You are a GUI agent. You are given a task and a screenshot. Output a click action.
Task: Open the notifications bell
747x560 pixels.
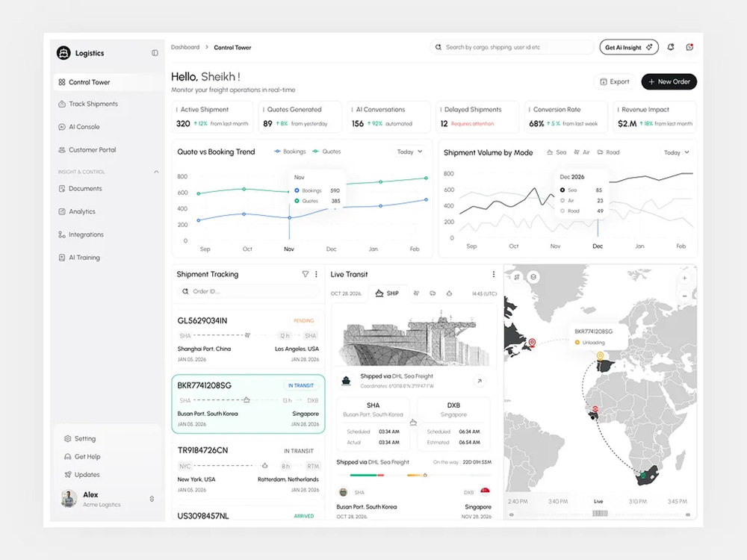point(670,46)
